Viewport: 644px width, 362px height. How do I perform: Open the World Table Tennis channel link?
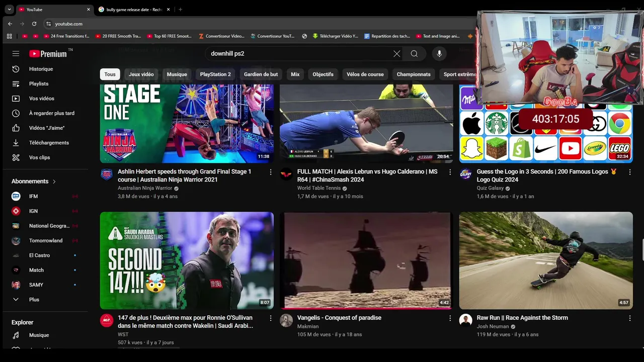point(319,188)
